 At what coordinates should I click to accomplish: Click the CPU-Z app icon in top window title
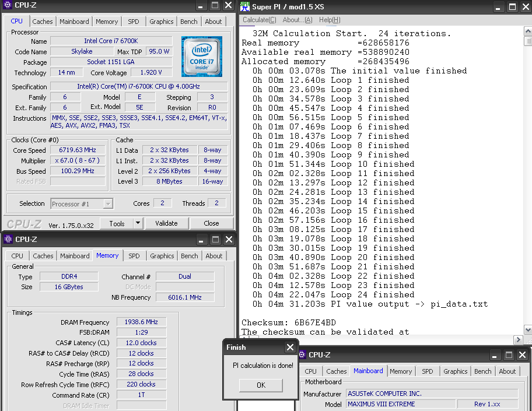[8, 5]
